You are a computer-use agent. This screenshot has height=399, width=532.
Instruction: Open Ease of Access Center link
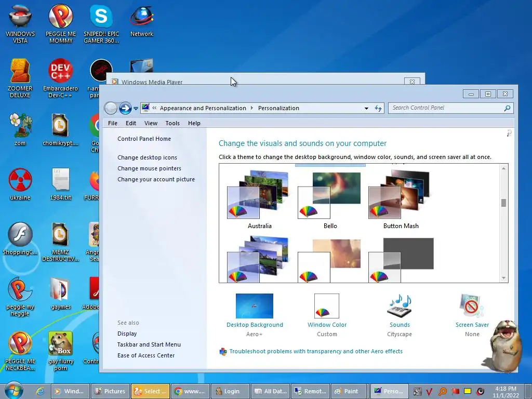146,355
